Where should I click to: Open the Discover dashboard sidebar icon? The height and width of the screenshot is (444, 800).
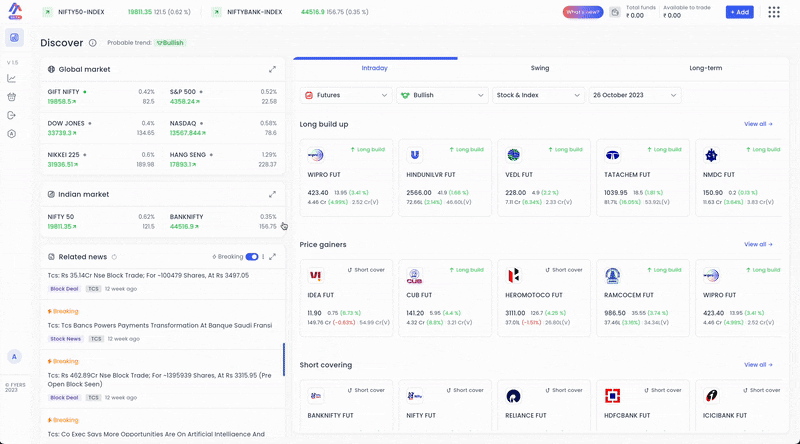14,37
